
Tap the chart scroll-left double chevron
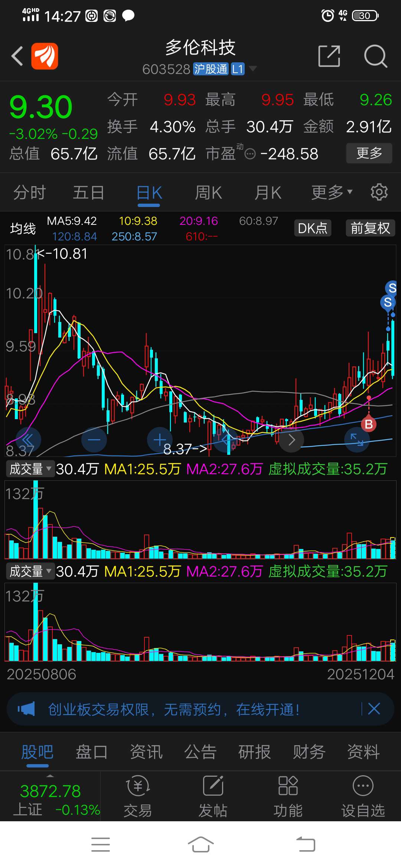(28, 440)
